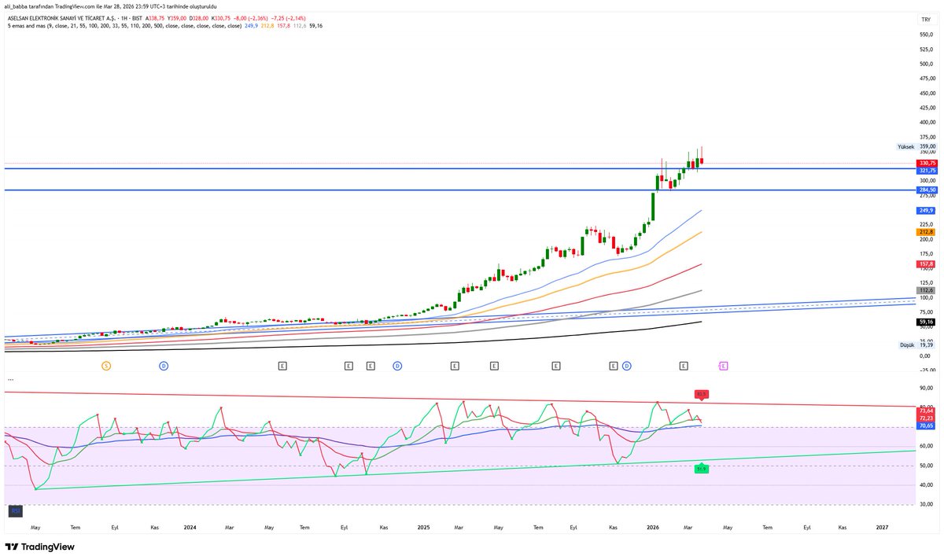The width and height of the screenshot is (944, 560).
Task: Click the 2027 label on the time axis
Action: click(883, 529)
